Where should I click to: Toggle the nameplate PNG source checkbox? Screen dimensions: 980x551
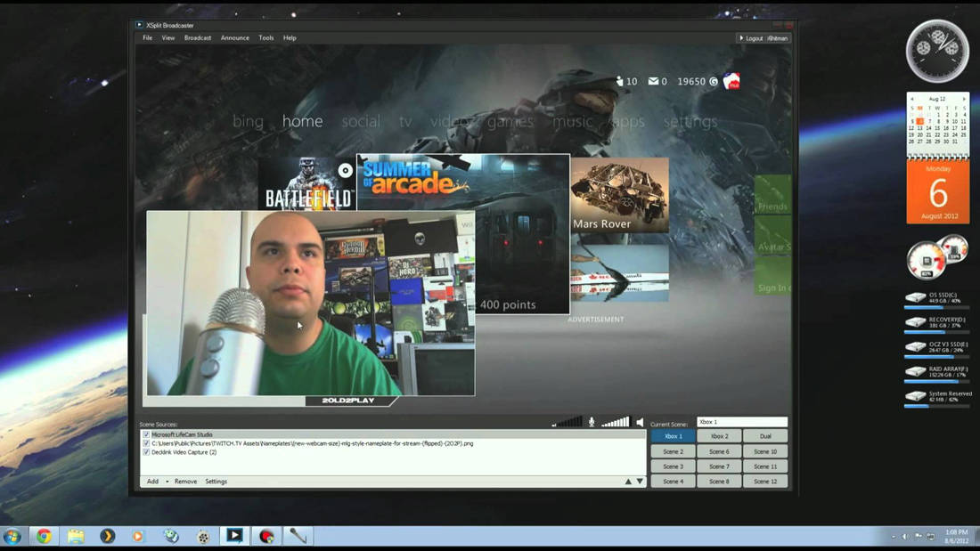click(x=146, y=443)
